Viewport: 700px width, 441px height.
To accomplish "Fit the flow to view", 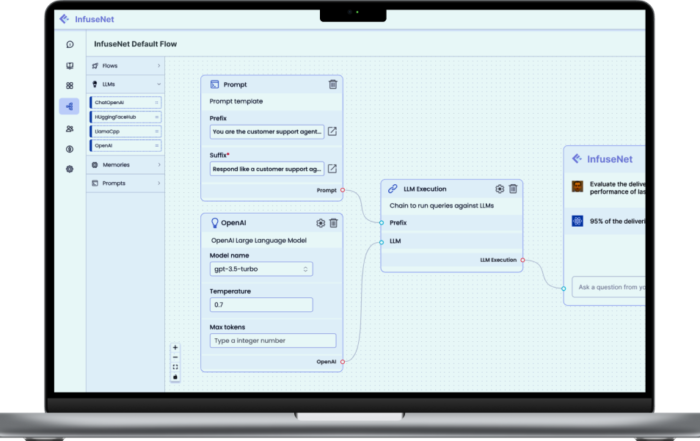I will click(175, 367).
